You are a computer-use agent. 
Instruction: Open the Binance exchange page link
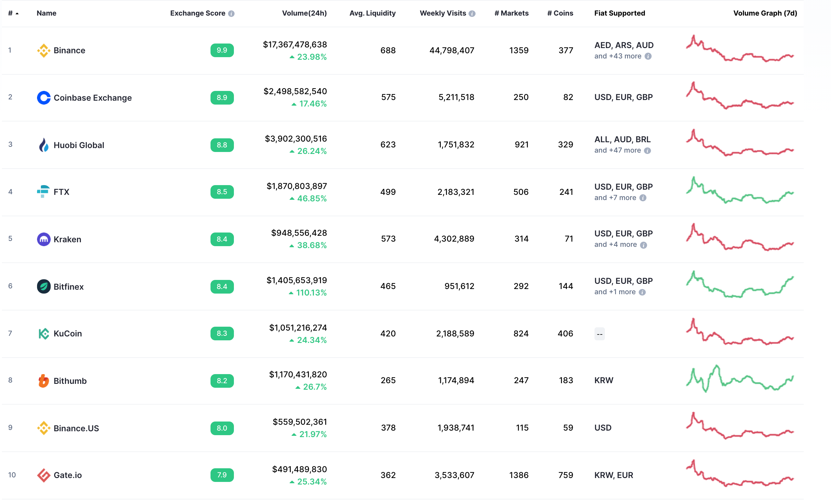pyautogui.click(x=69, y=51)
